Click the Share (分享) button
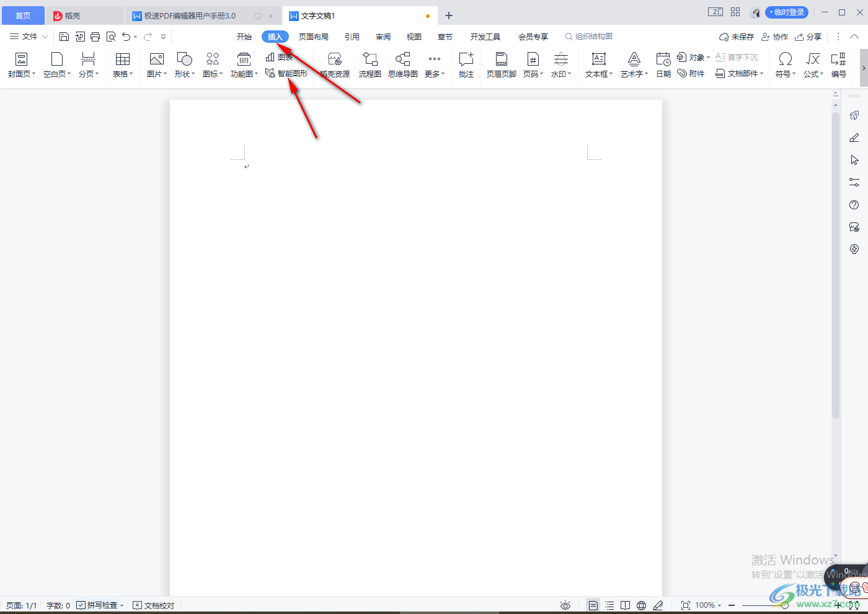Screen dimensions: 868x614 (808, 37)
